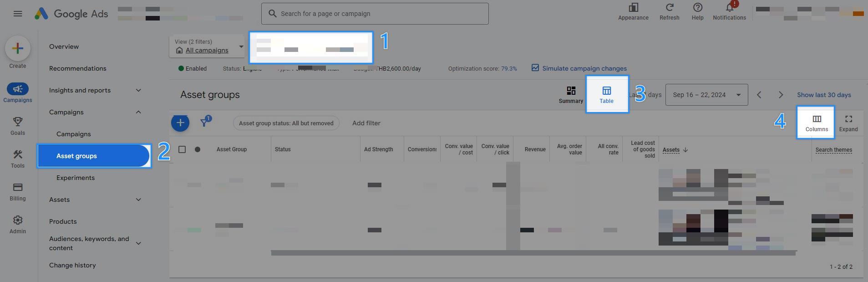The height and width of the screenshot is (282, 868).
Task: Add new asset group with blue plus
Action: [x=180, y=123]
